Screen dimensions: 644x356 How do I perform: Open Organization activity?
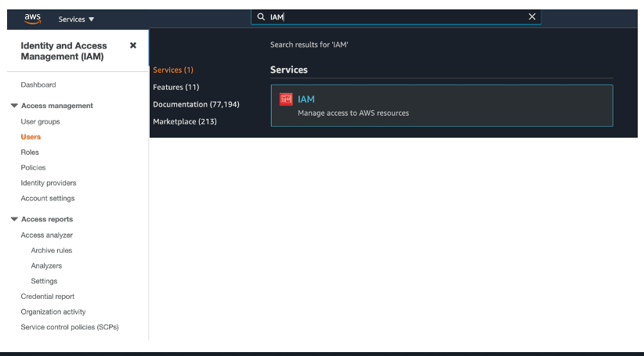[53, 312]
